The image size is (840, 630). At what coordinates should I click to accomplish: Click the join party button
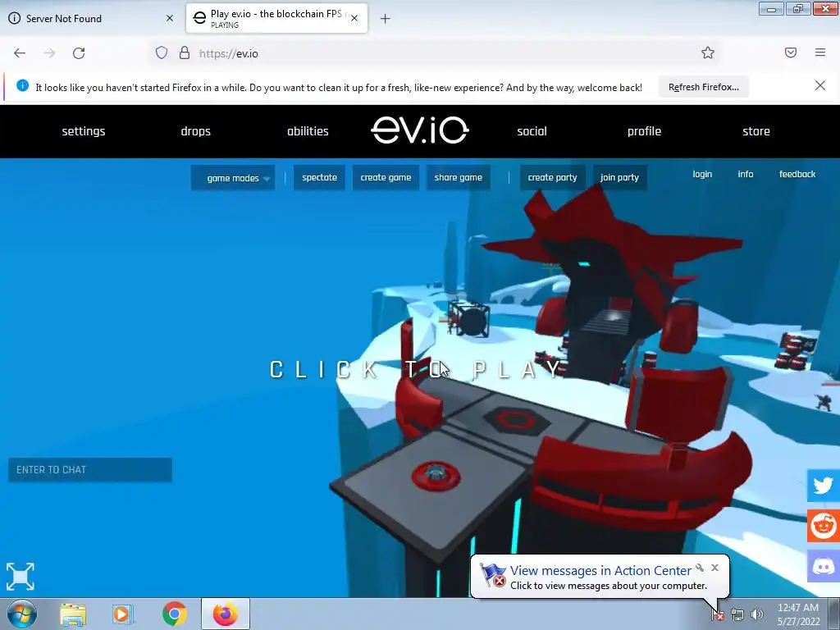(x=620, y=177)
